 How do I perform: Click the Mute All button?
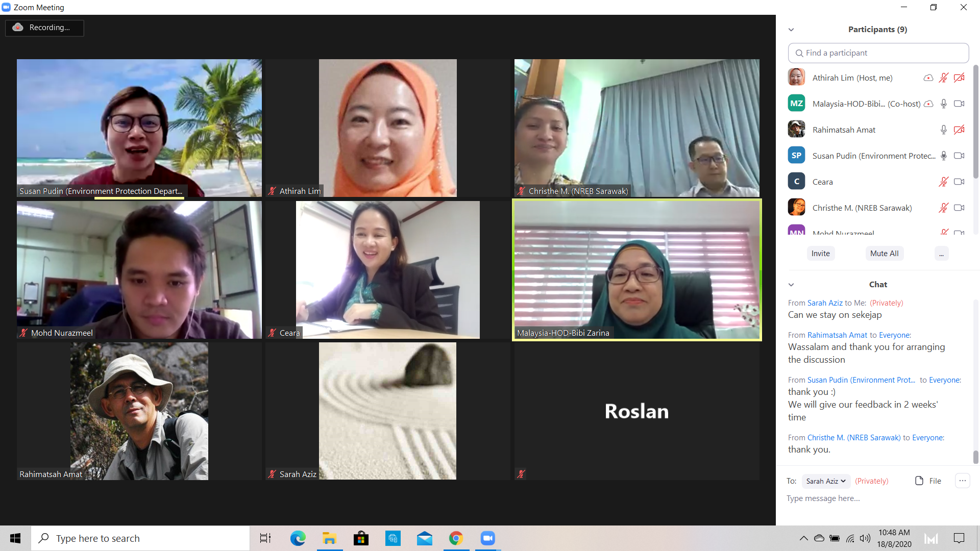(x=885, y=254)
